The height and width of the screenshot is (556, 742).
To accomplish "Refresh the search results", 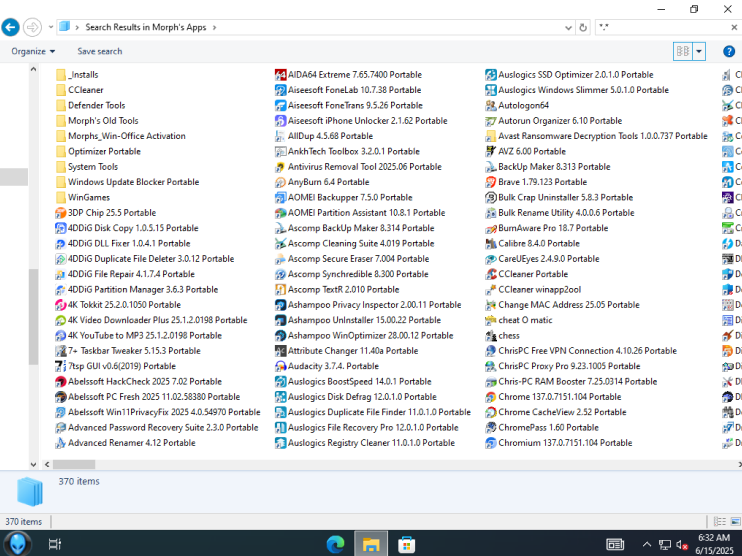I will coord(583,27).
